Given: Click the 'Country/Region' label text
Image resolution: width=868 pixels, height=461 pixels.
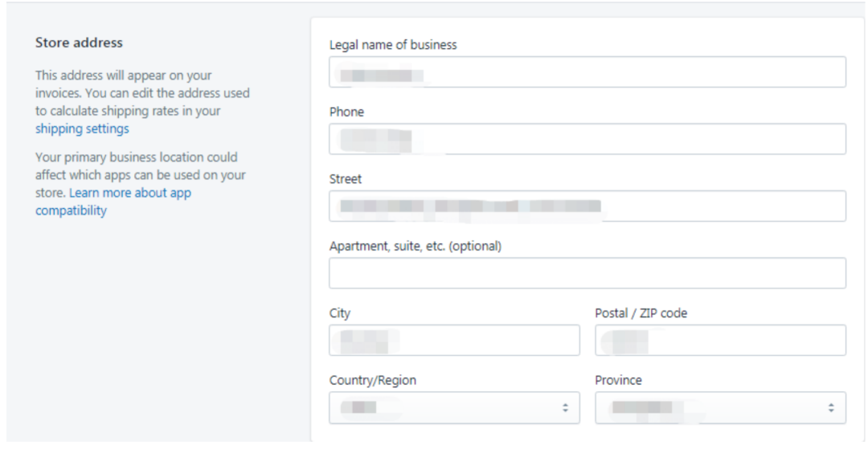Looking at the screenshot, I should tap(373, 381).
